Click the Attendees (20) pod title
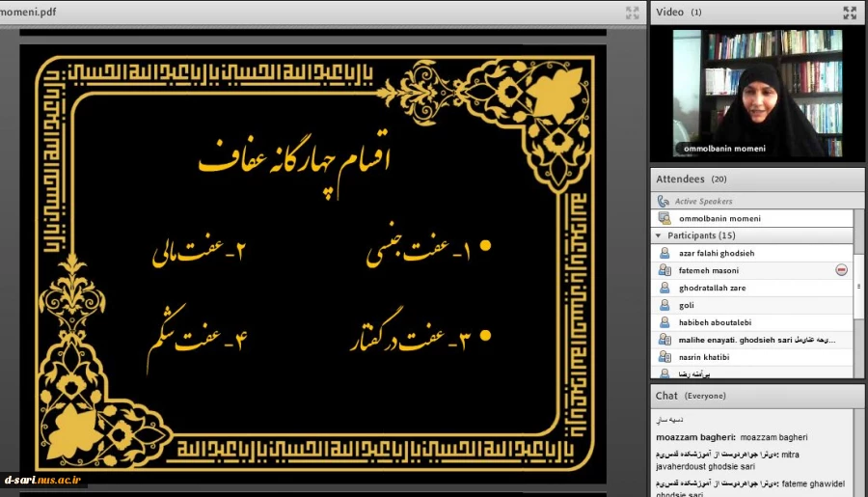The image size is (868, 497). tap(691, 179)
